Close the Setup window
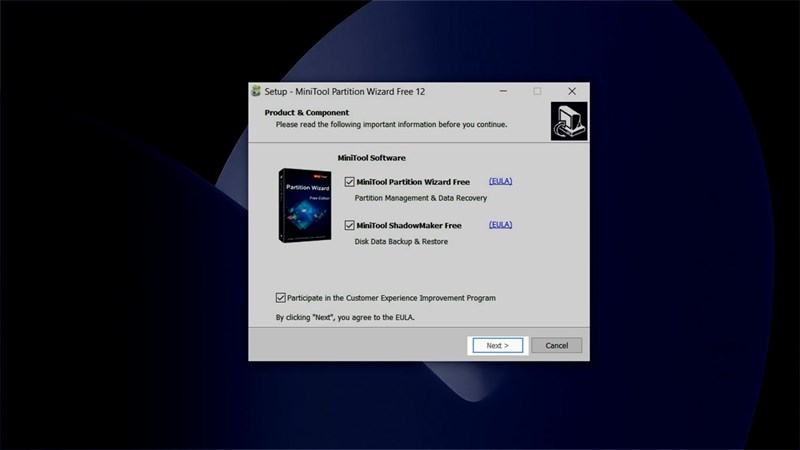The height and width of the screenshot is (450, 800). pyautogui.click(x=572, y=91)
